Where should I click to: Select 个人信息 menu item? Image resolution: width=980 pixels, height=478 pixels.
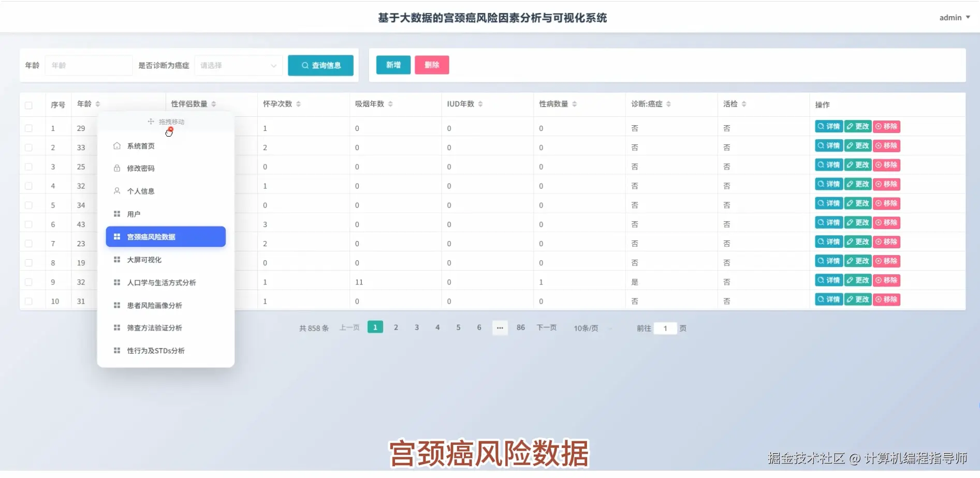pos(166,191)
